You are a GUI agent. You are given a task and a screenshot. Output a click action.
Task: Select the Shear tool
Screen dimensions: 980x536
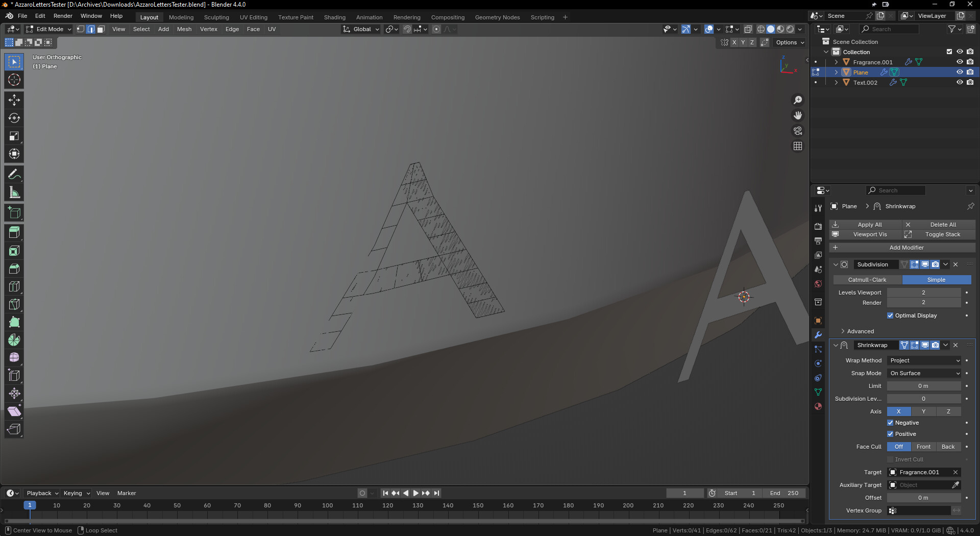[14, 411]
